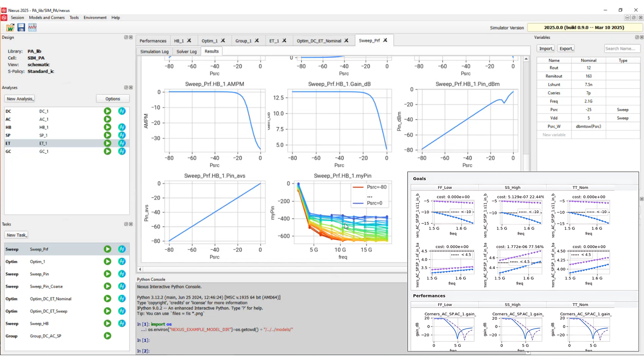Open analysis Options with the Options button

click(x=113, y=99)
